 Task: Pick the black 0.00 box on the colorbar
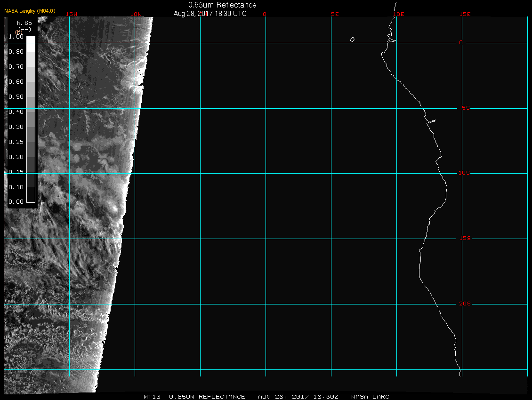pos(31,199)
